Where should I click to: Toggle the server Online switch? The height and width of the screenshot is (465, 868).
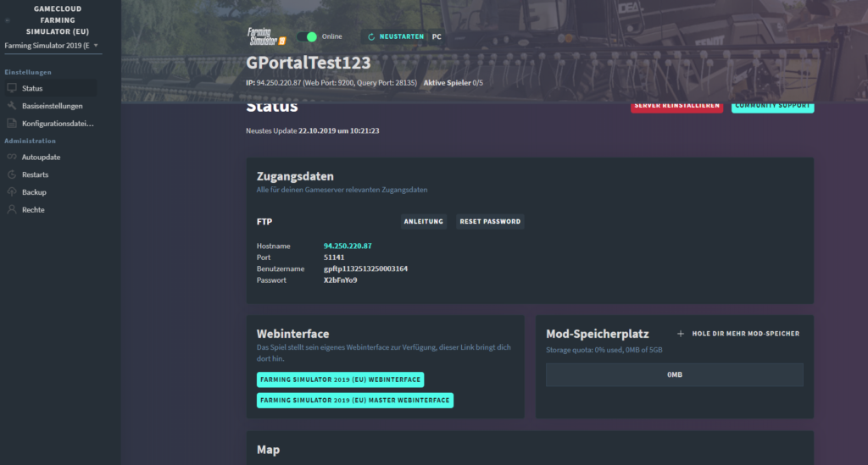307,36
